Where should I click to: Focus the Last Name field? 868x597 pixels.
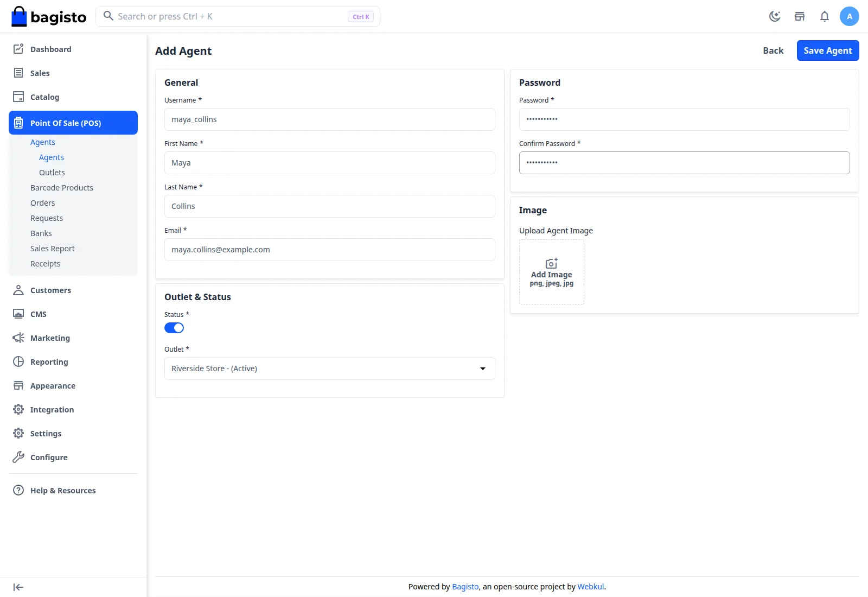(330, 206)
